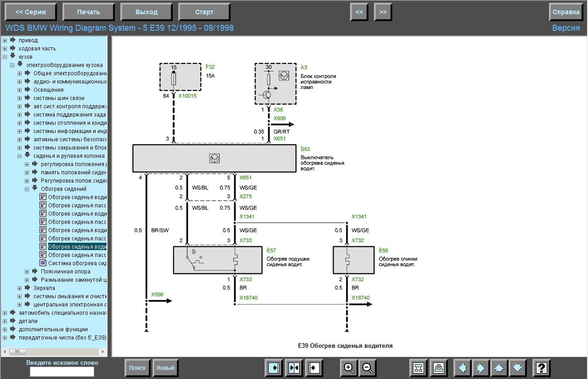588x379 pixels.
Task: Click component label E56 in diagram
Action: pyautogui.click(x=384, y=251)
